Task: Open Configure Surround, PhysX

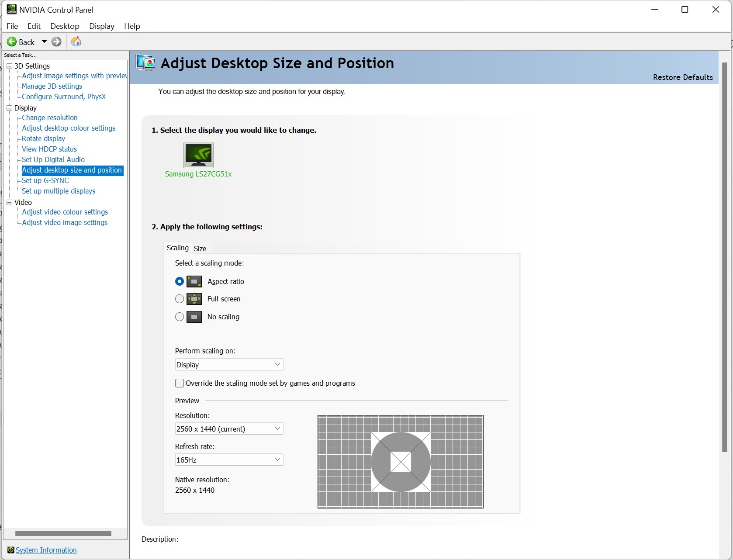Action: [x=64, y=97]
